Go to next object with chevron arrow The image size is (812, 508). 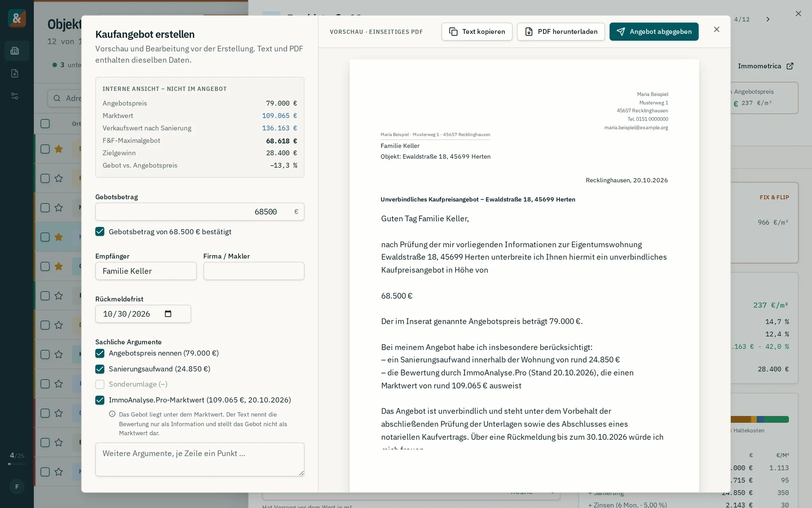pyautogui.click(x=768, y=19)
